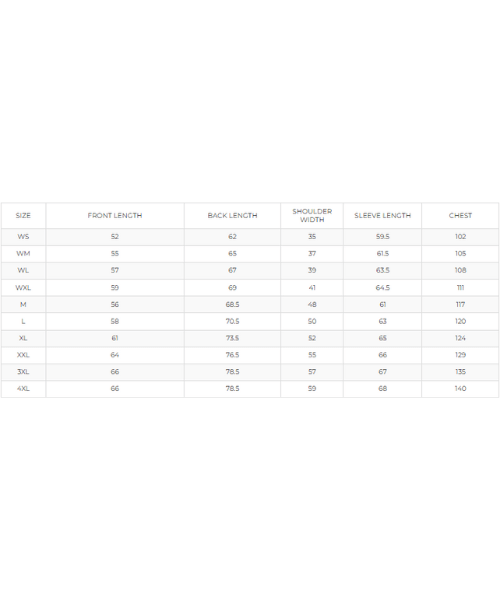Select the XXL size cell
Screen dimensions: 500x600
click(x=23, y=355)
